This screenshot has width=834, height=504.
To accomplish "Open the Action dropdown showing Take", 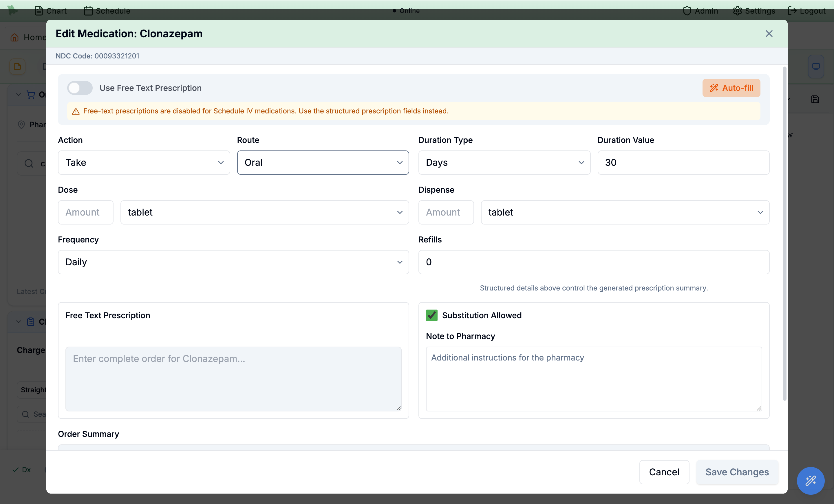I will tap(144, 163).
